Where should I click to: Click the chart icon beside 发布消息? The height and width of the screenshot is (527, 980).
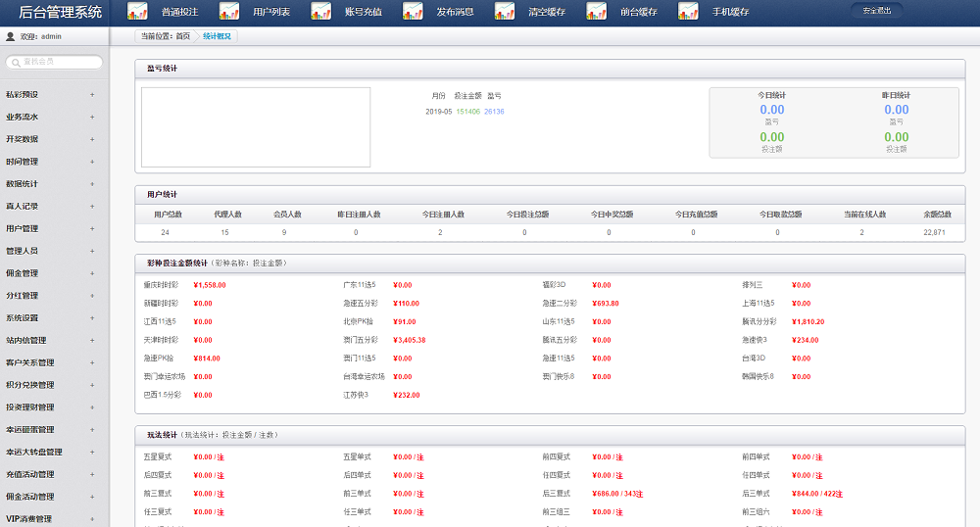coord(413,12)
